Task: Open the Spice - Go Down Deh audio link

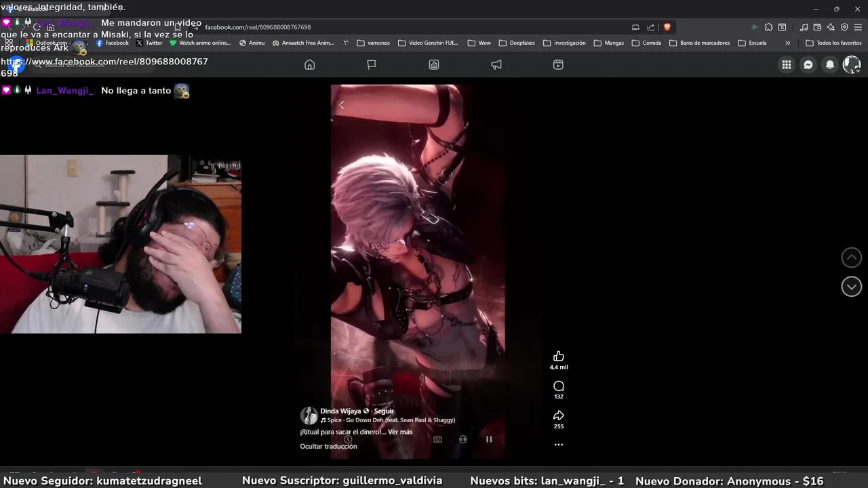Action: tap(388, 420)
